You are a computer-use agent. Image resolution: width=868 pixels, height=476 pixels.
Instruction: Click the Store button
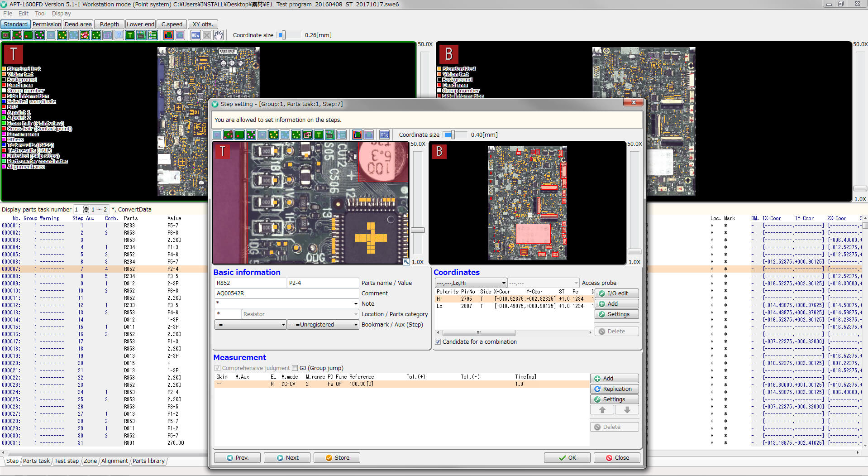point(337,458)
